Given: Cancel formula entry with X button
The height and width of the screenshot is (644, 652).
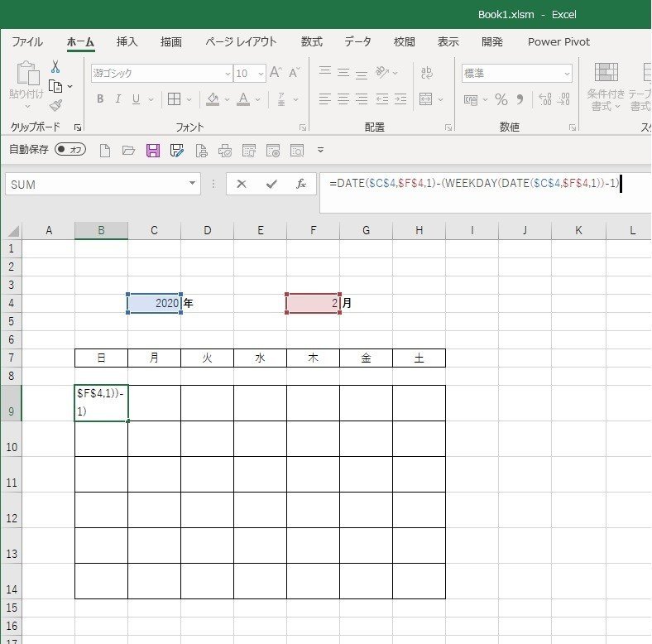Looking at the screenshot, I should tap(241, 184).
